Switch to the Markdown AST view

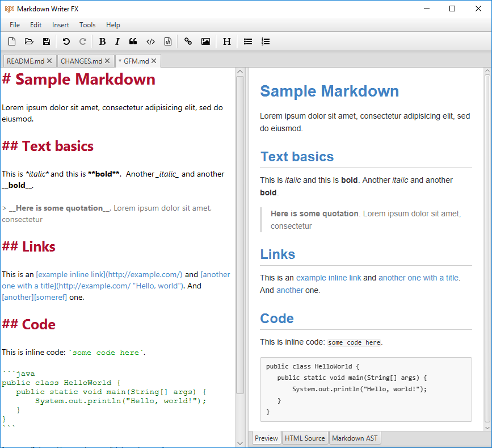[355, 438]
